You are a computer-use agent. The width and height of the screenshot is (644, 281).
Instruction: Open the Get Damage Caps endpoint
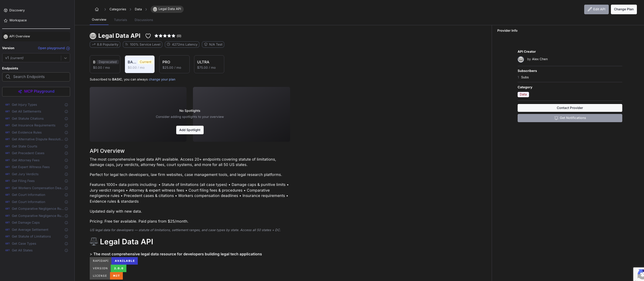pos(26,223)
